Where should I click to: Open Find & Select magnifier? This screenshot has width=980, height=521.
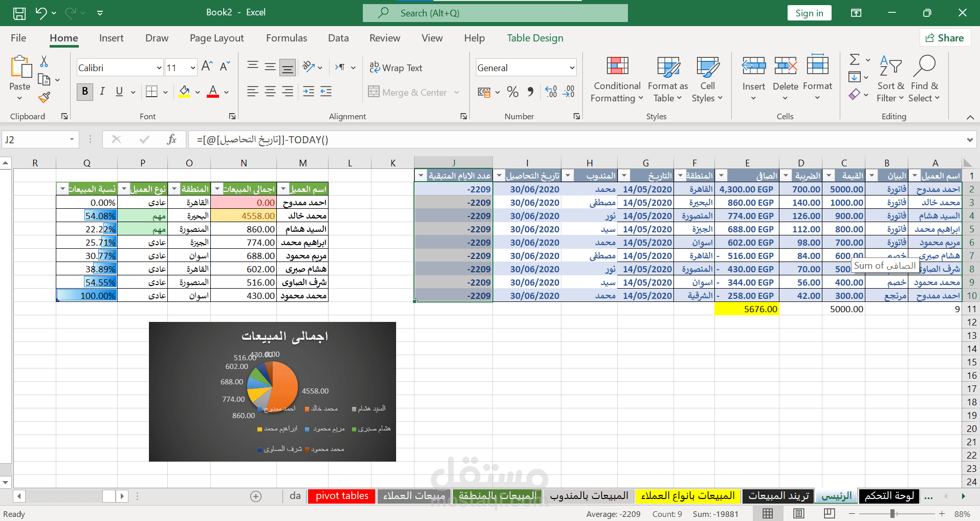[x=924, y=79]
